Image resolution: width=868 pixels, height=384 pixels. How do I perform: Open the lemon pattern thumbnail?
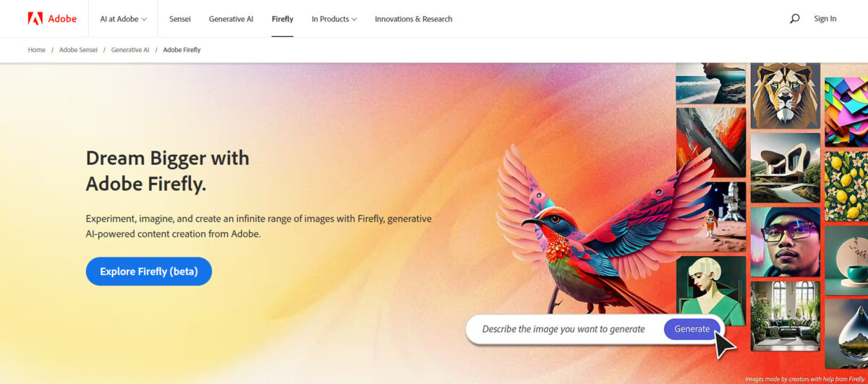click(846, 186)
